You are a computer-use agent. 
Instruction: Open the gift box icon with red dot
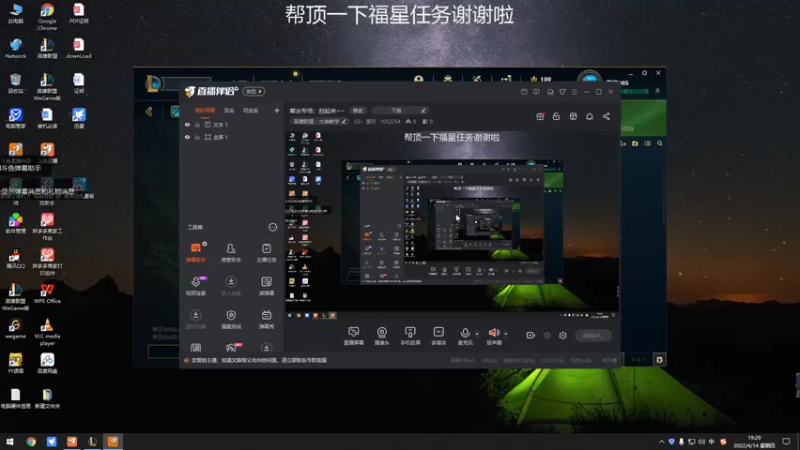coord(540,116)
